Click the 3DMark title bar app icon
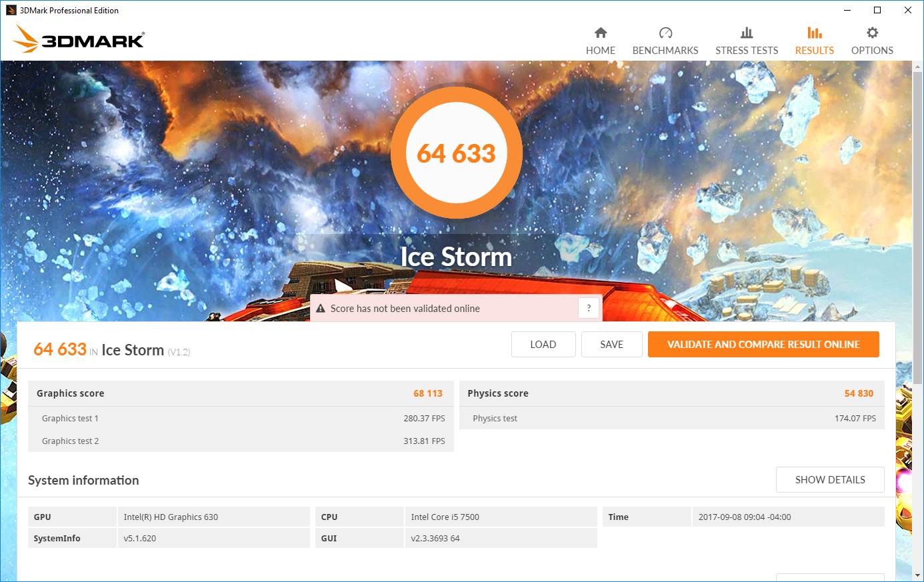924x582 pixels. 11,10
